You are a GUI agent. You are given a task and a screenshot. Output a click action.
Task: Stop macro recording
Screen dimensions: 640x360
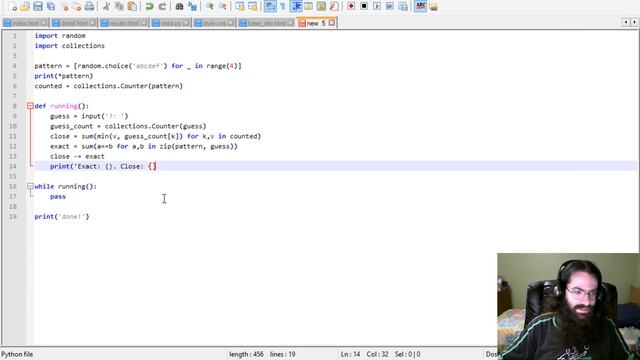pos(364,6)
